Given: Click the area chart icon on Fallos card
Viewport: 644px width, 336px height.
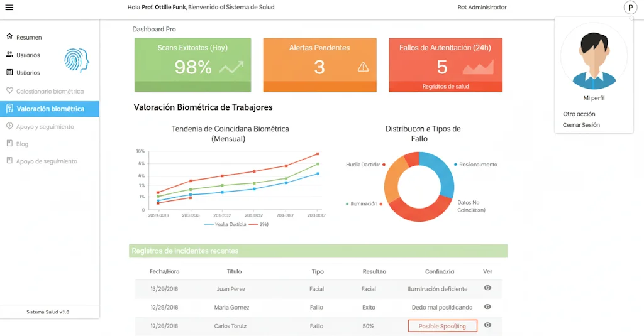Looking at the screenshot, I should (x=478, y=67).
